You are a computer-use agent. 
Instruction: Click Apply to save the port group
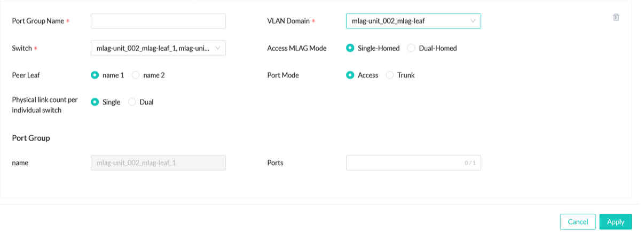615,221
